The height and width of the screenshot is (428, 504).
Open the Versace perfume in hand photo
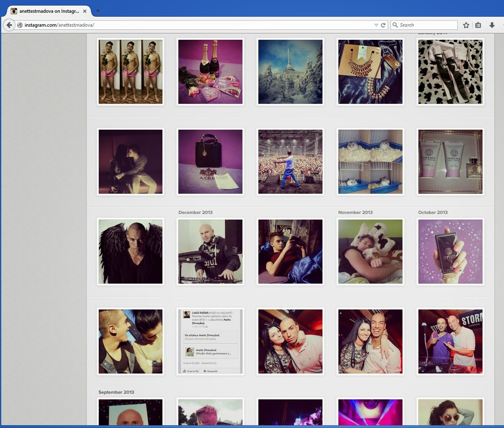(x=450, y=251)
